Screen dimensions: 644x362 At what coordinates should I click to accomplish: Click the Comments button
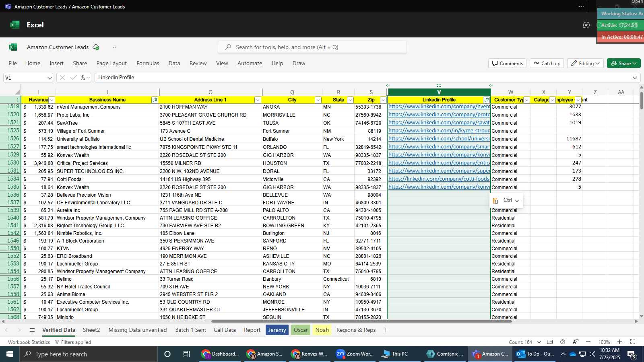pos(508,63)
